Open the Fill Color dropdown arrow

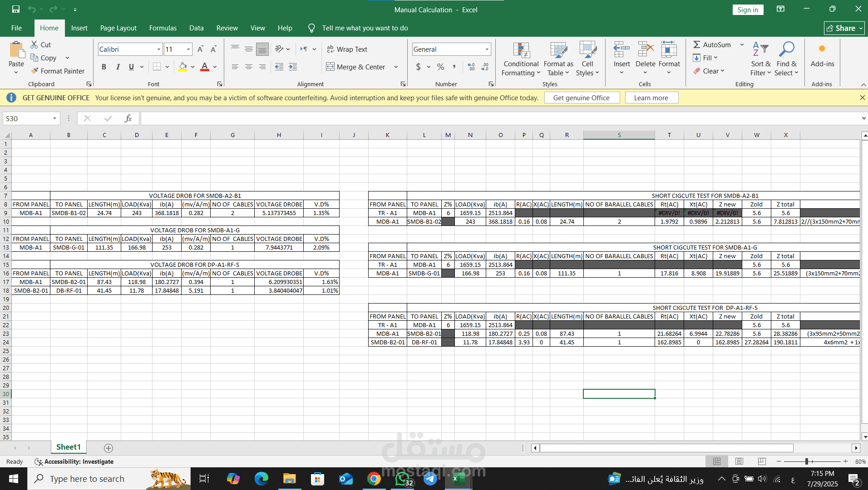tap(192, 67)
